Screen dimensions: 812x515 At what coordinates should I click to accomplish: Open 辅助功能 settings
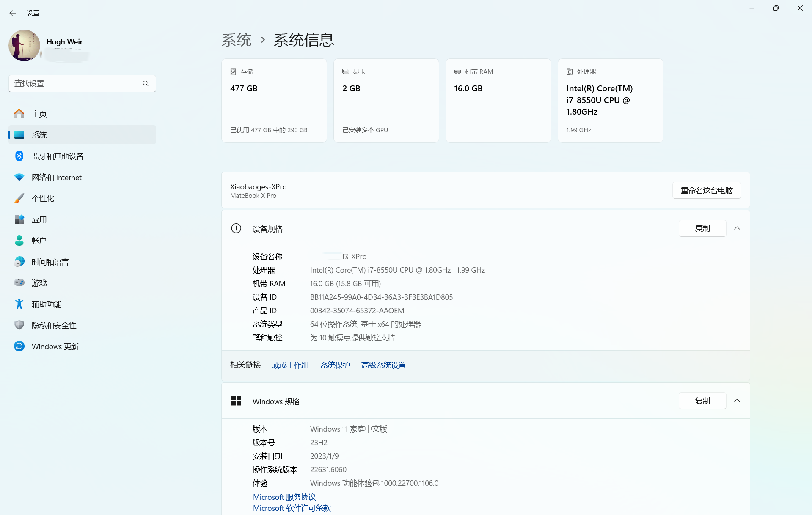point(47,304)
